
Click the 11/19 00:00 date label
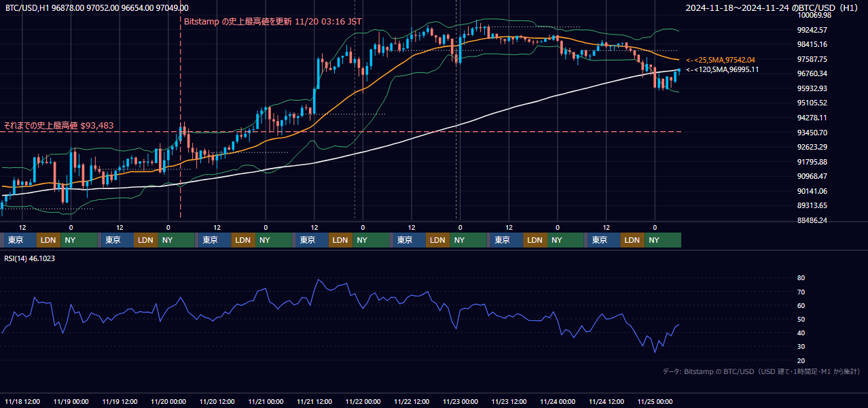(71, 401)
